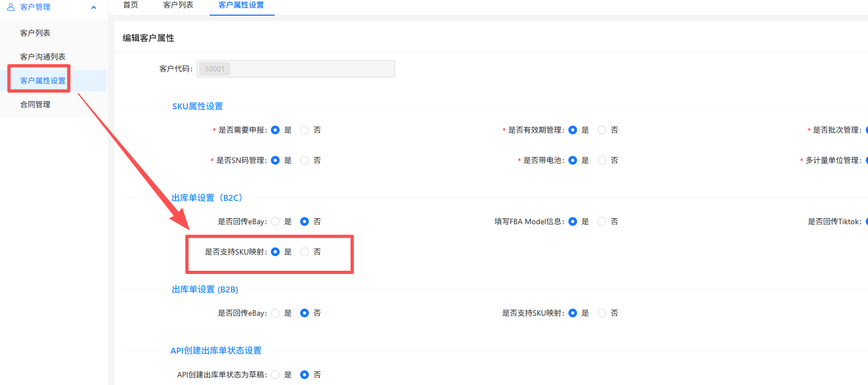
Task: Select 否 for B2B 是否回传eBay
Action: click(x=305, y=313)
